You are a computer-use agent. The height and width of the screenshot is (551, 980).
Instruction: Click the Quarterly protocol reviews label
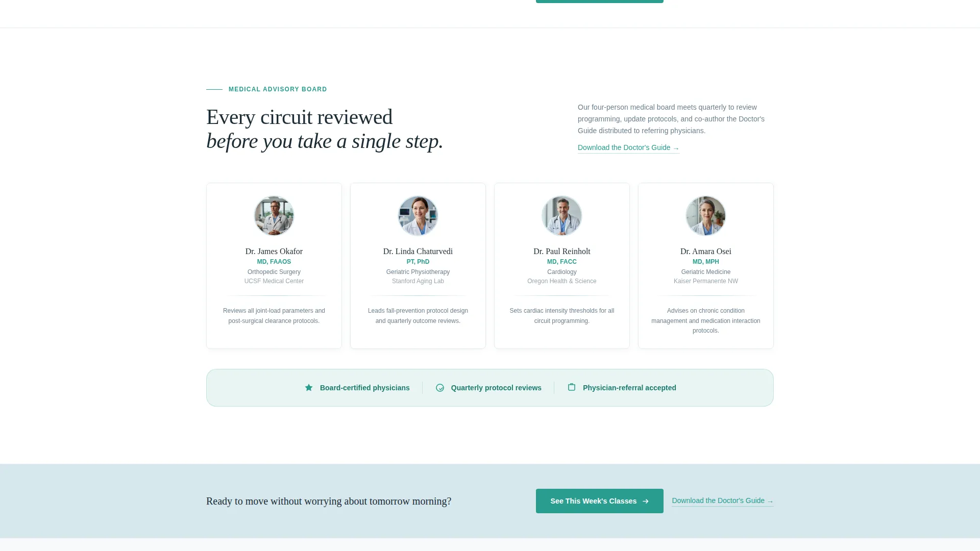click(x=496, y=388)
